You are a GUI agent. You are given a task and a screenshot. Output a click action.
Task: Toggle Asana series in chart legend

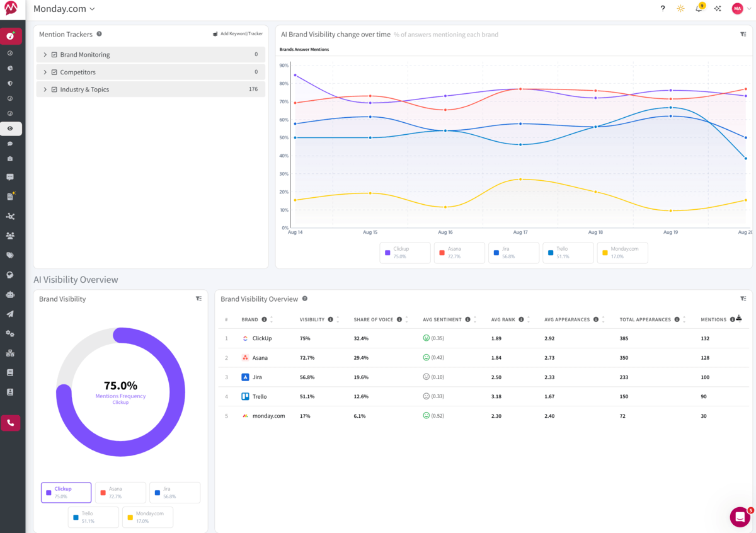click(459, 253)
